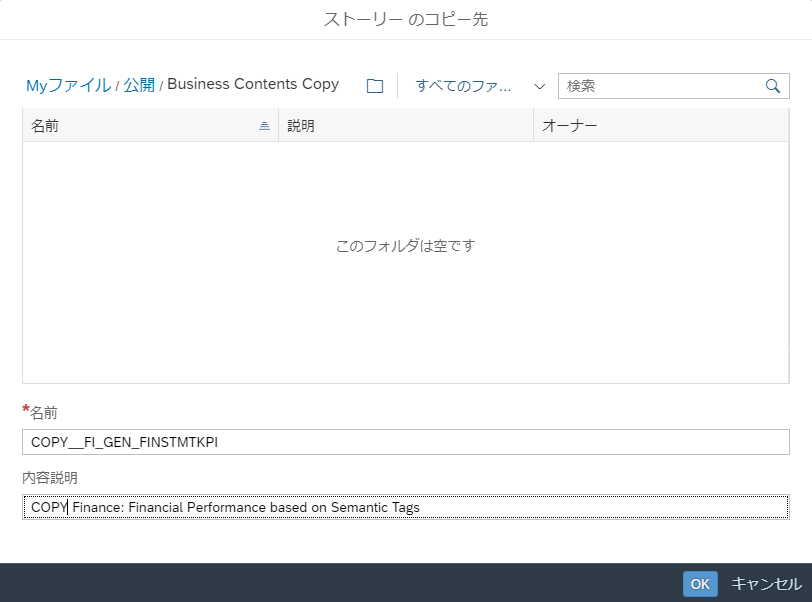Click the empty folder message area

click(x=405, y=245)
